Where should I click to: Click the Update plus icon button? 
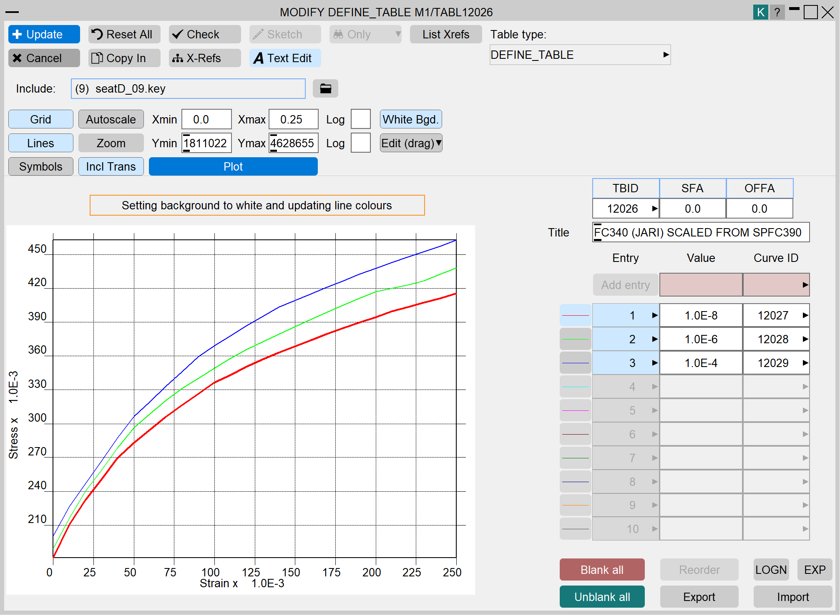[44, 34]
